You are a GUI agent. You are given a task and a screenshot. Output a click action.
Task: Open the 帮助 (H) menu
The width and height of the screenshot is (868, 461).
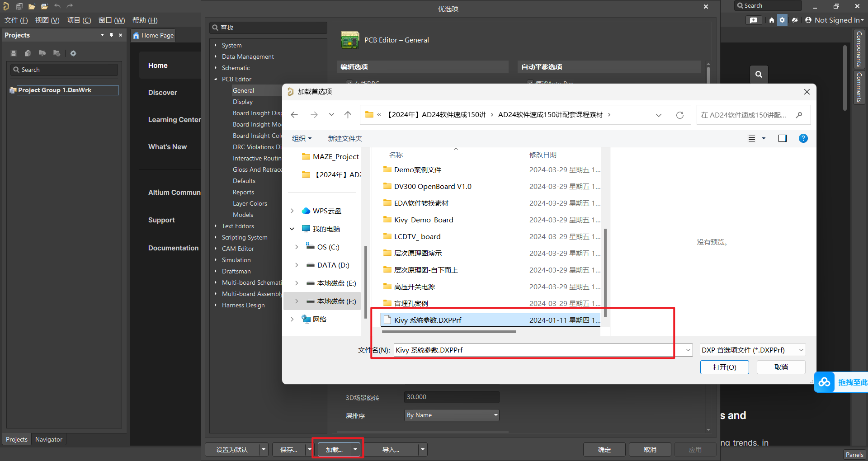click(145, 20)
